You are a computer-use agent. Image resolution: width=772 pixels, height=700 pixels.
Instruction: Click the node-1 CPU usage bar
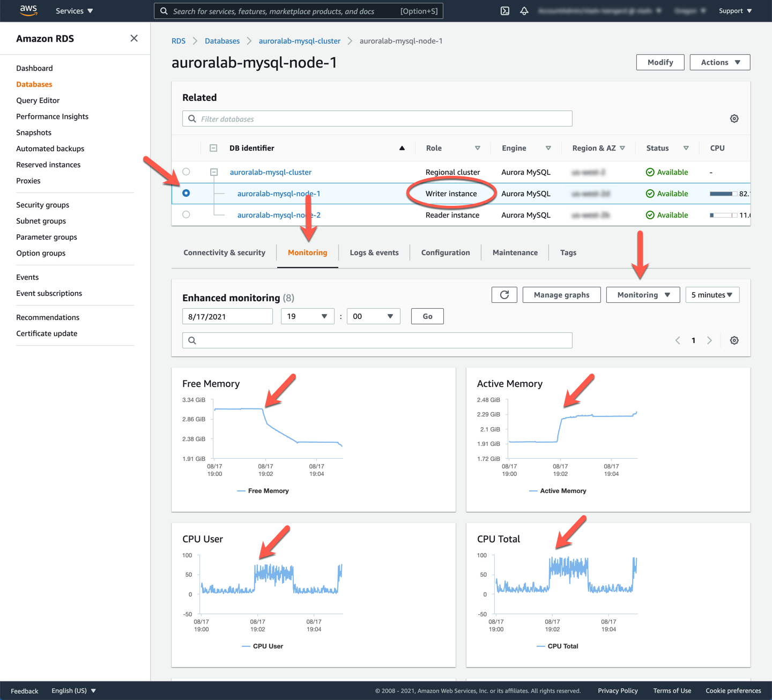(723, 193)
